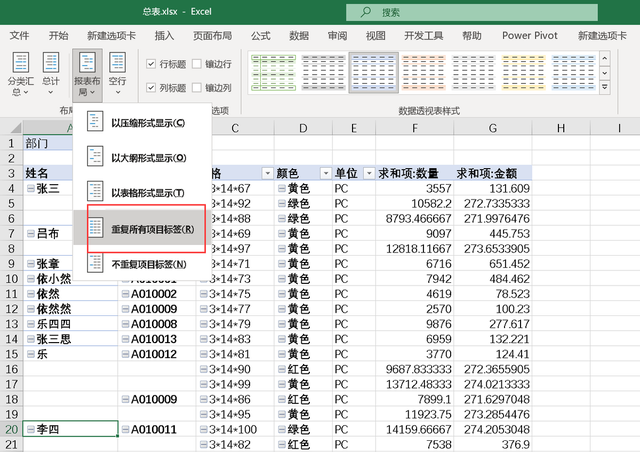Image resolution: width=640 pixels, height=452 pixels.
Task: Select 不重复项目标签(N) menu entry
Action: coord(142,264)
